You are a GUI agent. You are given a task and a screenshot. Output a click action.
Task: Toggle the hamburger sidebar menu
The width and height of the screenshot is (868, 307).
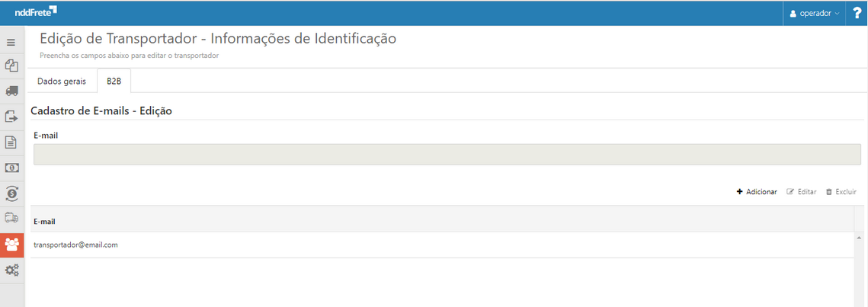point(11,43)
